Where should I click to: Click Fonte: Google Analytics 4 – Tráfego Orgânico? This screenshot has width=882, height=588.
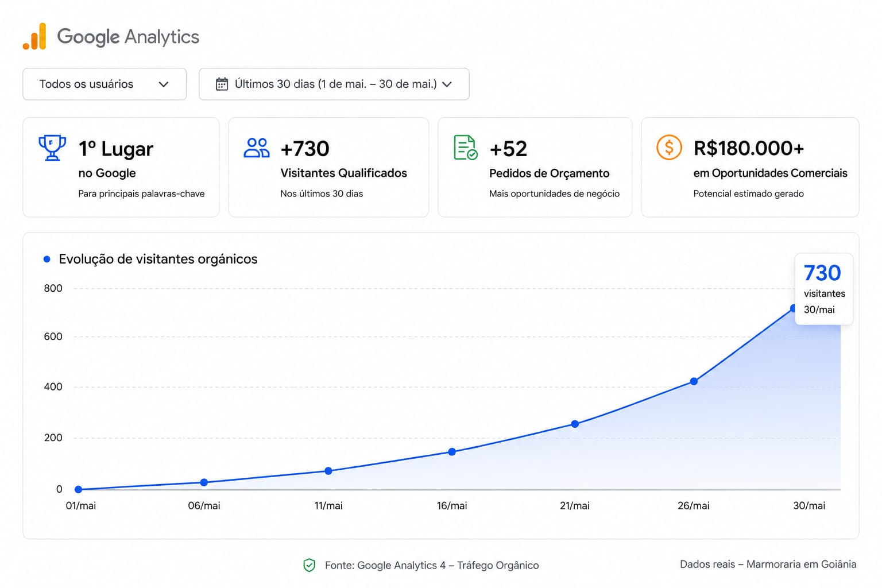(432, 566)
